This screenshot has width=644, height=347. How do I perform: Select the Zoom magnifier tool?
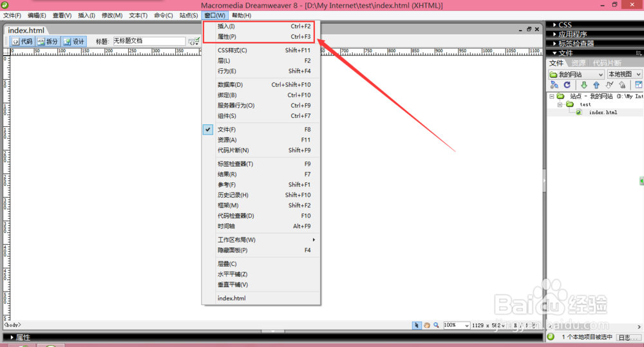[x=436, y=325]
